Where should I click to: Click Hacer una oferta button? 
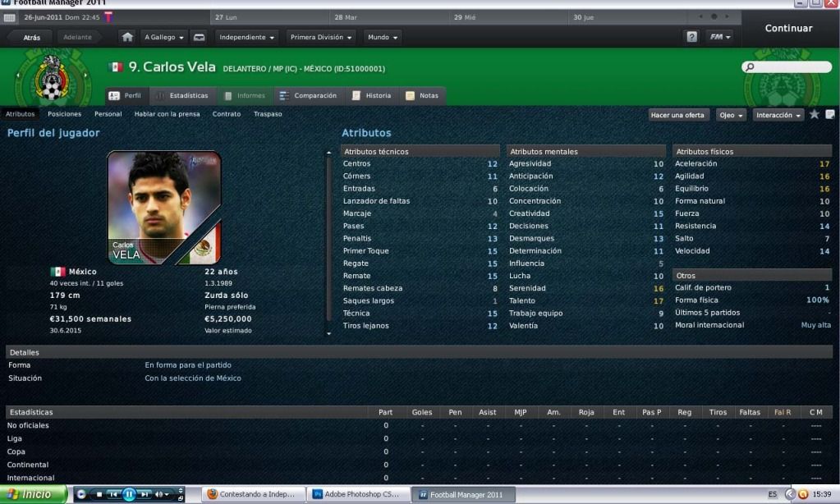677,115
